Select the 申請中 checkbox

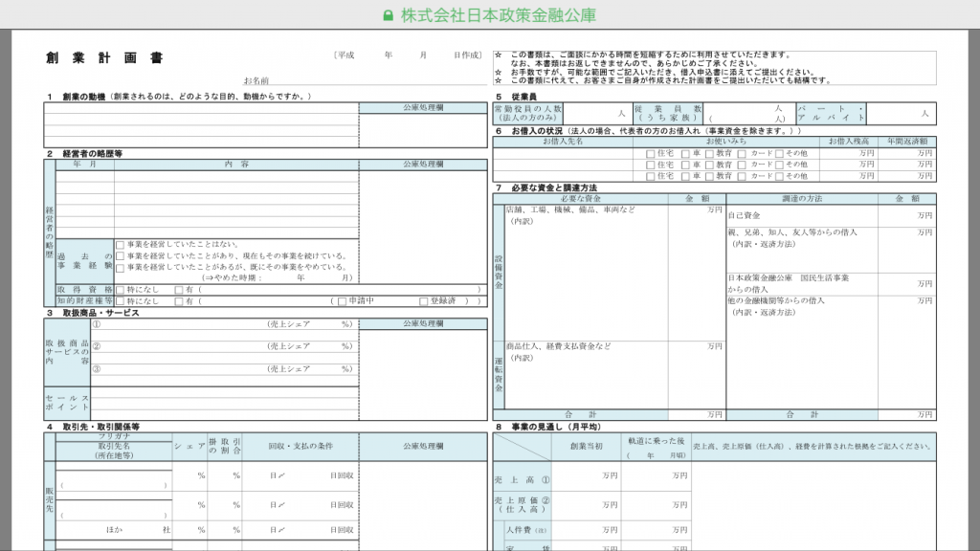point(342,301)
